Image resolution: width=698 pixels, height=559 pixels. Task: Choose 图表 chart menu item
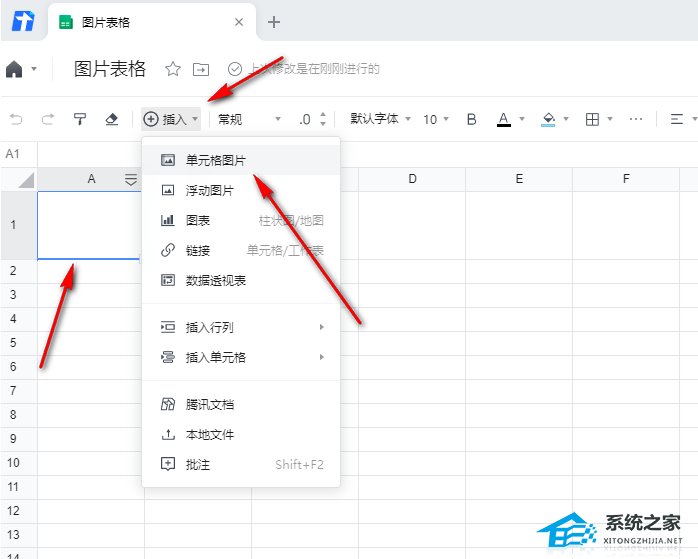[x=241, y=220]
